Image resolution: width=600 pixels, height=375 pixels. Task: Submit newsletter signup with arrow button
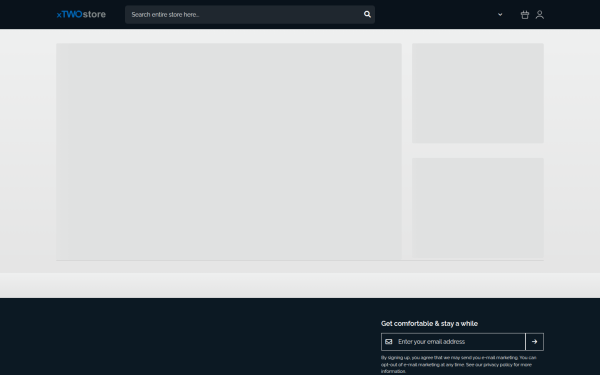[535, 342]
